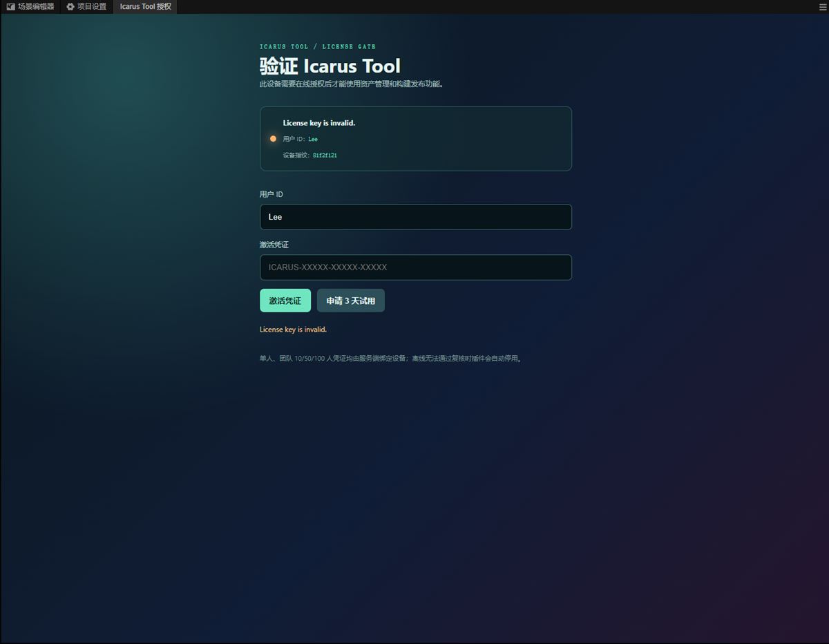This screenshot has height=644, width=829.
Task: Click the footer note about 单人、团队 凭证
Action: pyautogui.click(x=391, y=359)
